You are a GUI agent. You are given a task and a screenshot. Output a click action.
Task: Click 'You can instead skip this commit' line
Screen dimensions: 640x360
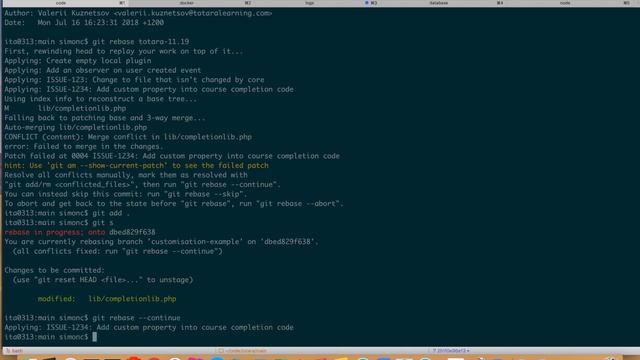click(126, 194)
